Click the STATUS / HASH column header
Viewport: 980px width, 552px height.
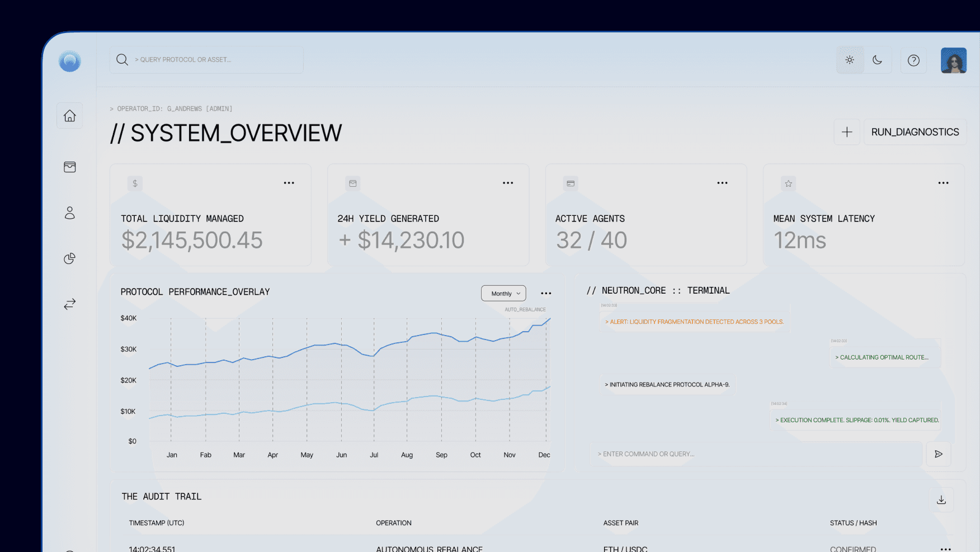point(854,523)
